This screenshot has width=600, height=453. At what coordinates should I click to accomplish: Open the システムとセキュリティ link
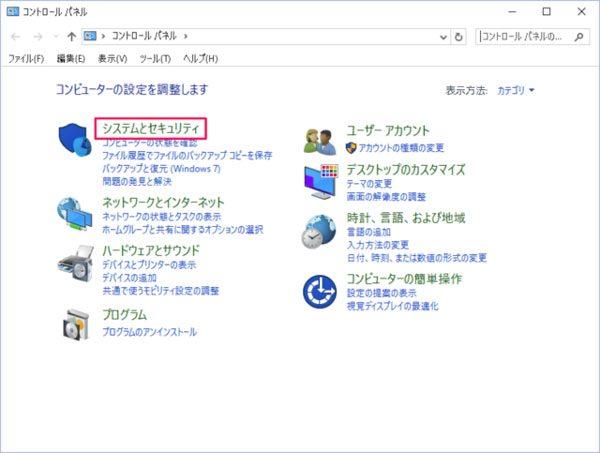[152, 129]
